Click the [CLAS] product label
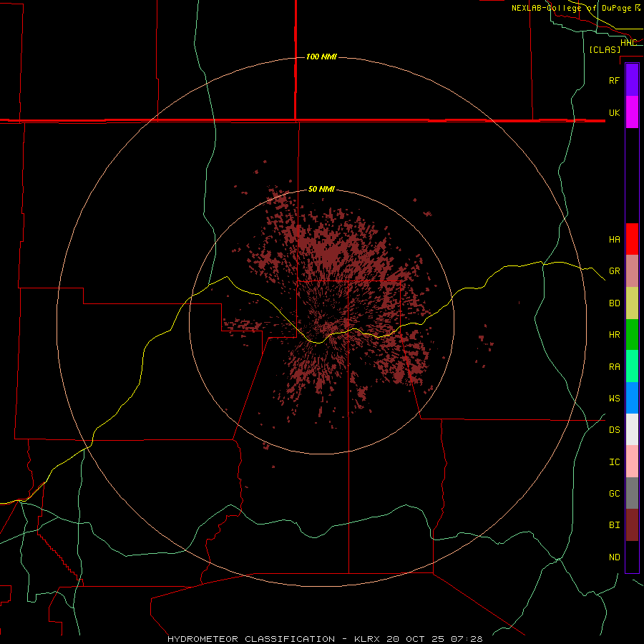This screenshot has width=644, height=644. click(x=605, y=49)
